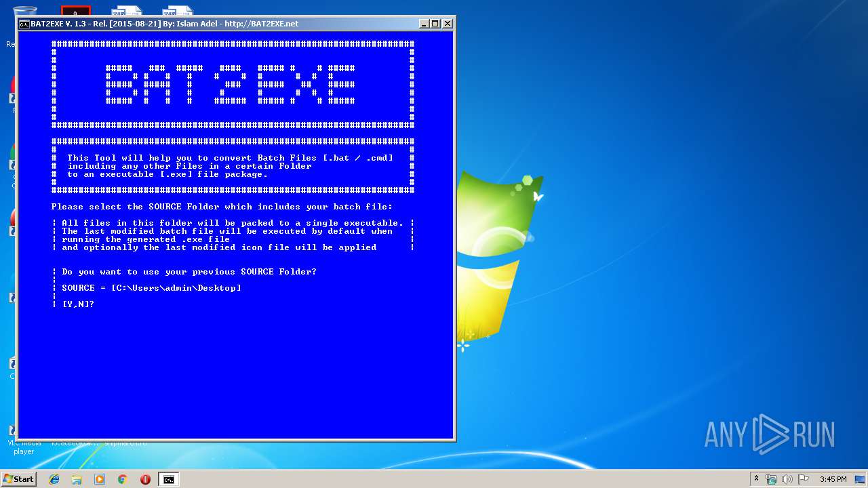Select desktop icon with red border behind console

75,12
